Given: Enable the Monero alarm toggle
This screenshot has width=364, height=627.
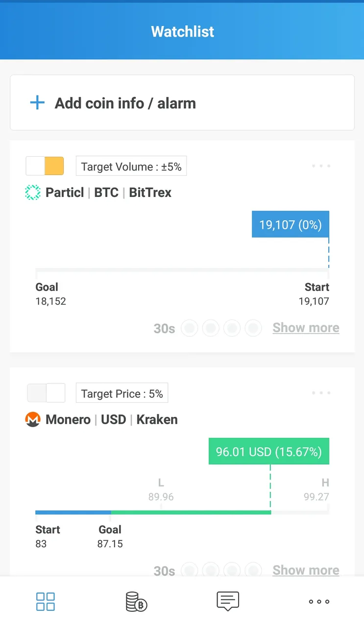Looking at the screenshot, I should (46, 393).
